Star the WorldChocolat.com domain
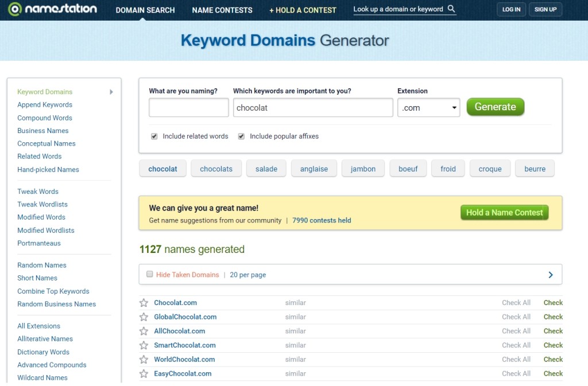 pyautogui.click(x=144, y=360)
